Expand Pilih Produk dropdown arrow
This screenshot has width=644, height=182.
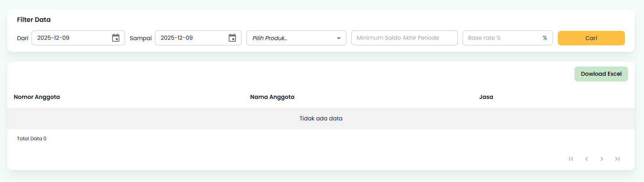click(339, 38)
